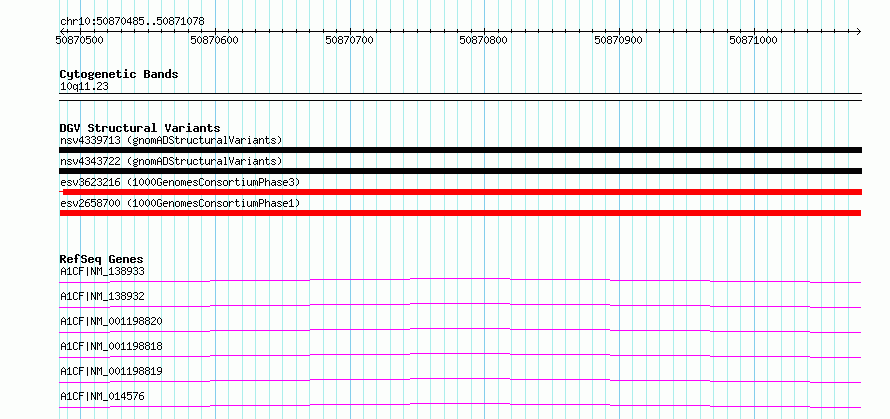The image size is (890, 419).
Task: Select the red bar under esv2658700
Action: pyautogui.click(x=460, y=213)
